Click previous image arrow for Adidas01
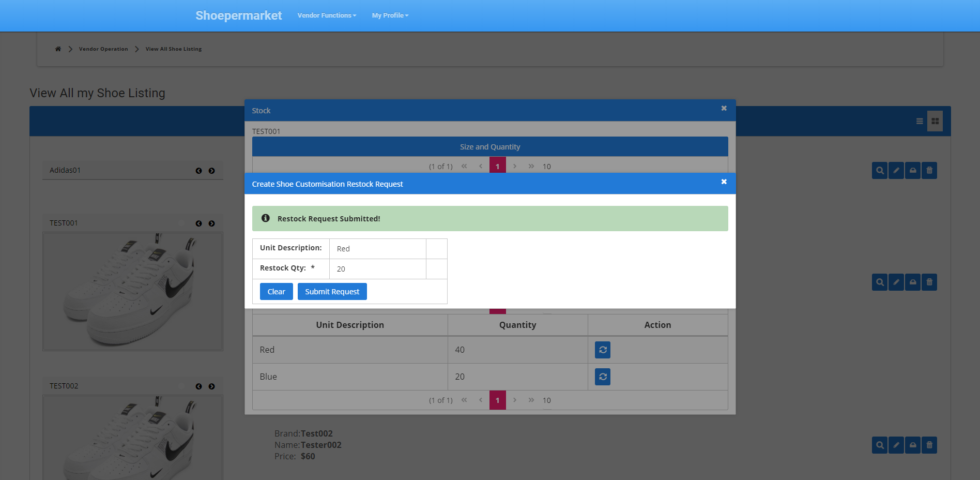The width and height of the screenshot is (980, 480). point(198,171)
